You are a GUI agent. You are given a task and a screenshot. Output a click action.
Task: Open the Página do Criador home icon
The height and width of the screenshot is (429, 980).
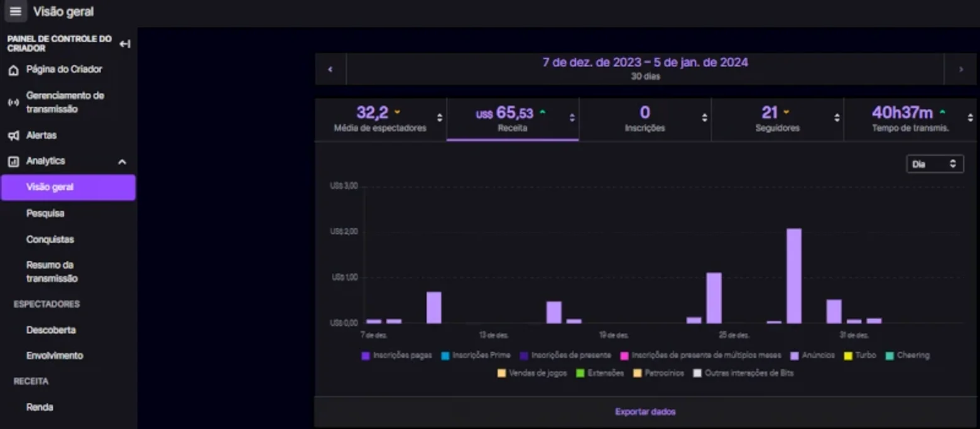tap(13, 70)
